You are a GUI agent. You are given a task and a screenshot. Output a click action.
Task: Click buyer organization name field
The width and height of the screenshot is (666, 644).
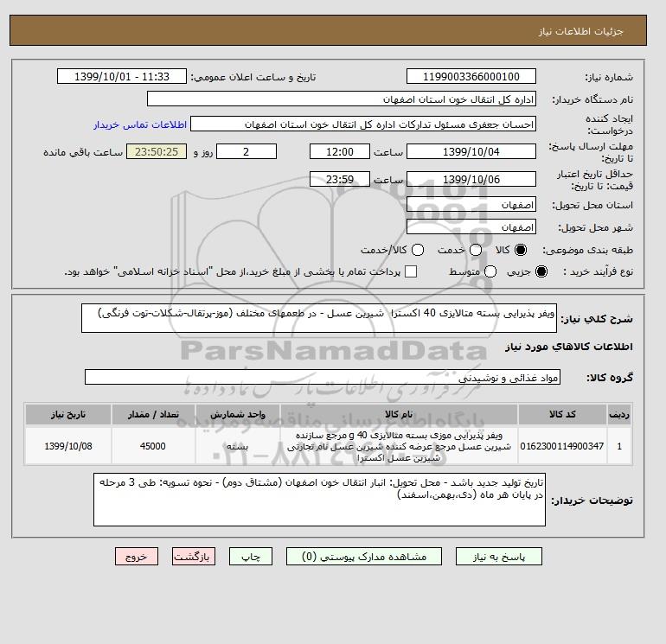pos(342,99)
